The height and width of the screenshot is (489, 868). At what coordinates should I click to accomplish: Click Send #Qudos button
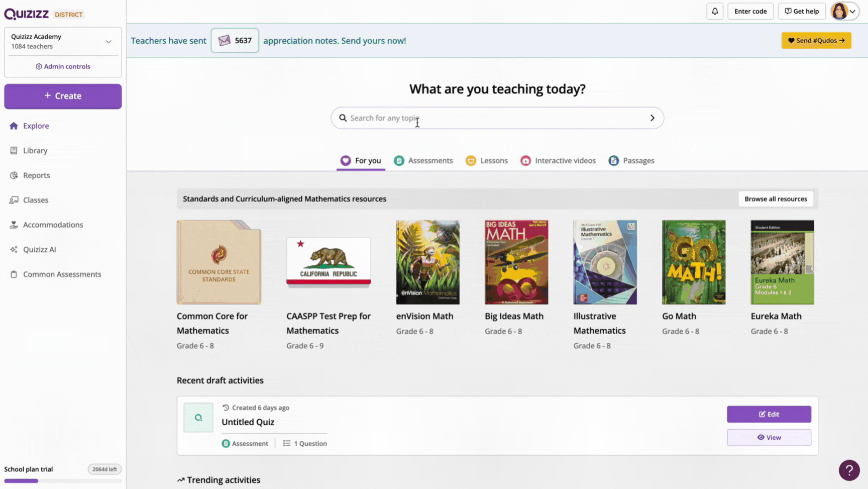816,40
